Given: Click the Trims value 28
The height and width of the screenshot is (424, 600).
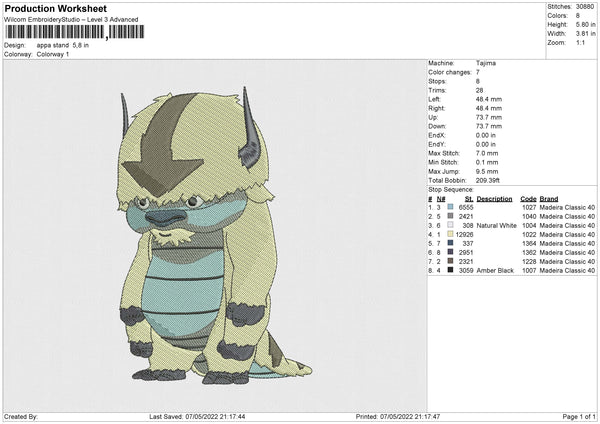Looking at the screenshot, I should pyautogui.click(x=480, y=90).
